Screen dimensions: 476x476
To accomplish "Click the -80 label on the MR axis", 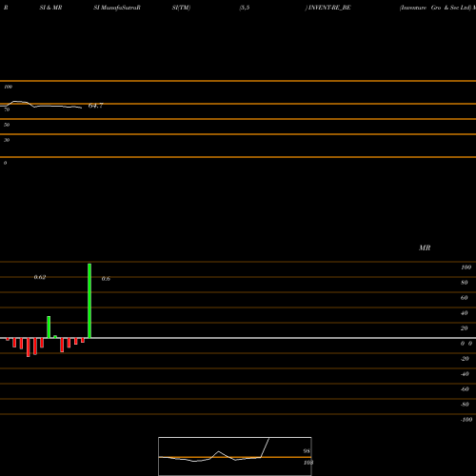I will pos(465,405).
